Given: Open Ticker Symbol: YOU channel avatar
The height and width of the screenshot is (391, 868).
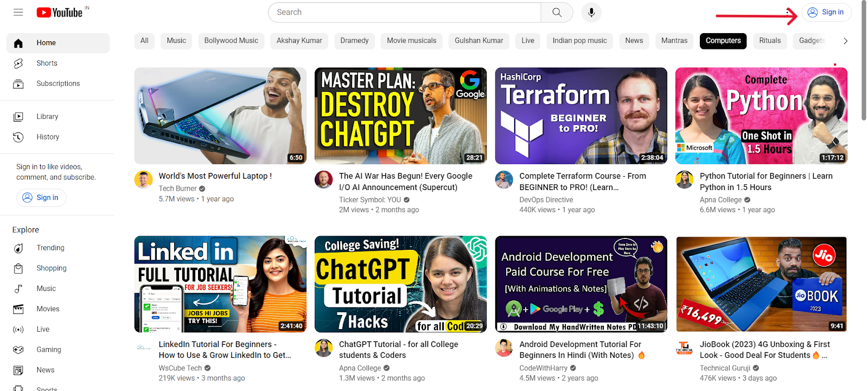Looking at the screenshot, I should point(324,180).
